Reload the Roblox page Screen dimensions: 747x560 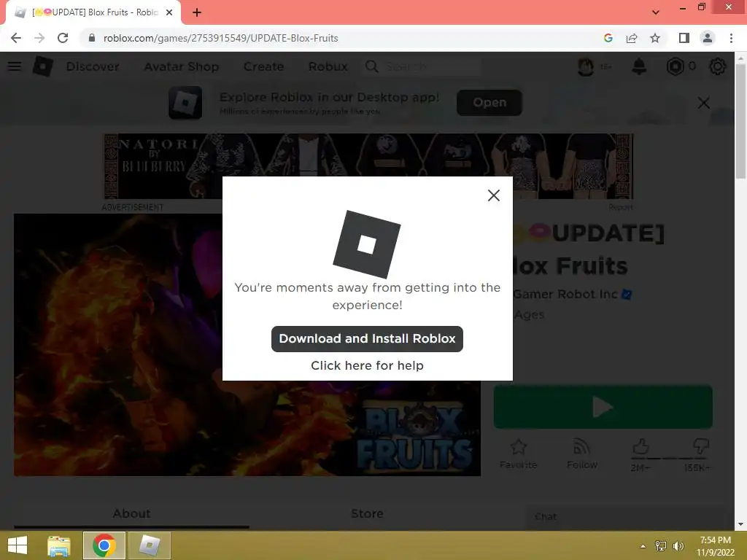(x=63, y=38)
